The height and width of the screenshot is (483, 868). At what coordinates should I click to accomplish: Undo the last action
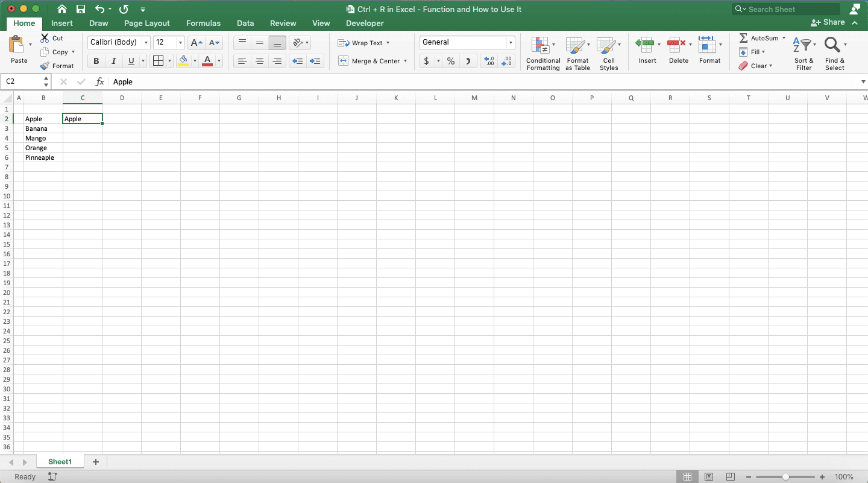click(100, 9)
